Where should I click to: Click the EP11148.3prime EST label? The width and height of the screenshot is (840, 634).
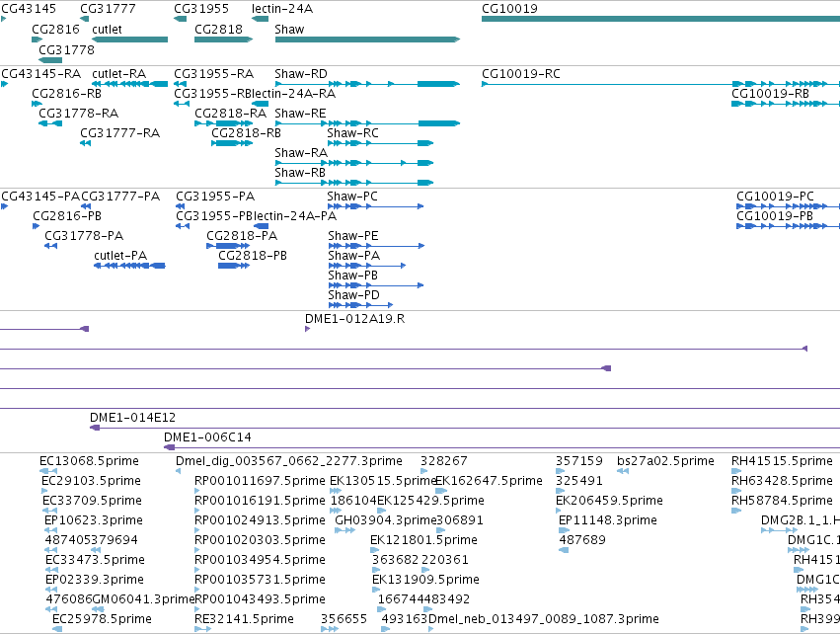pyautogui.click(x=608, y=520)
